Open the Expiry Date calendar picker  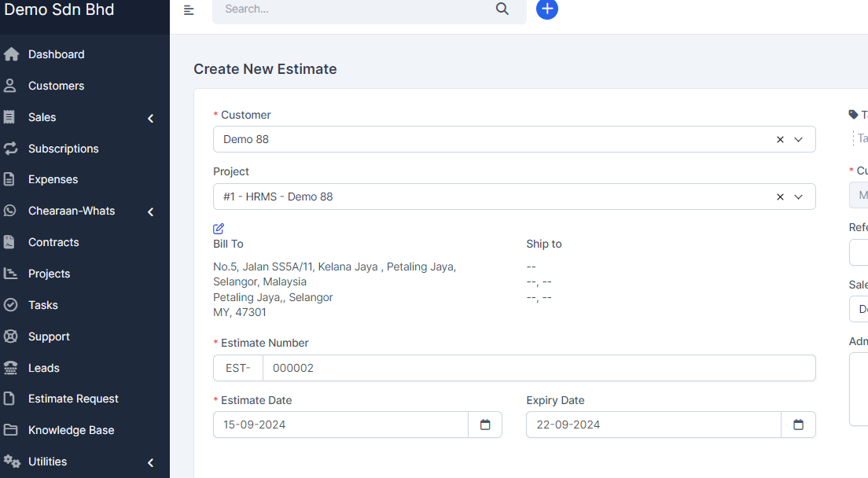pos(798,425)
